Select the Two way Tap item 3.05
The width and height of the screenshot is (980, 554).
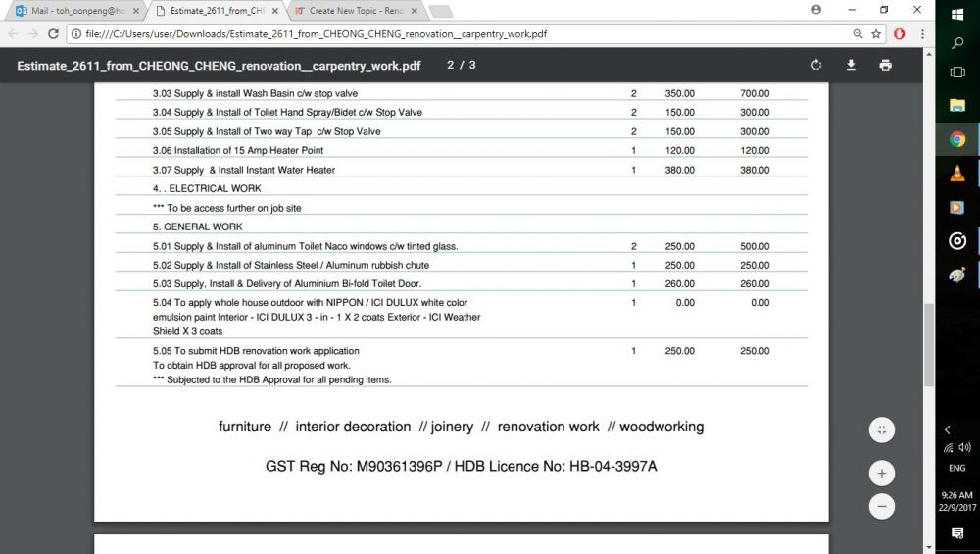[x=267, y=131]
